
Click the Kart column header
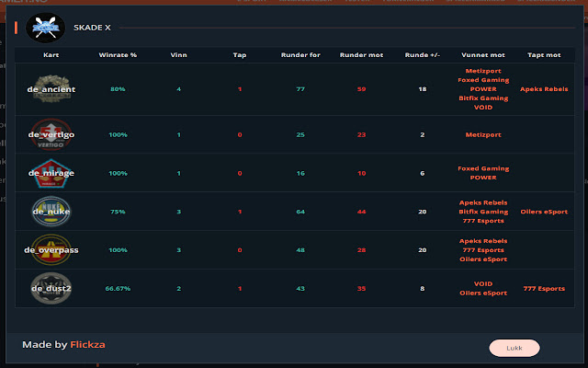pyautogui.click(x=51, y=55)
